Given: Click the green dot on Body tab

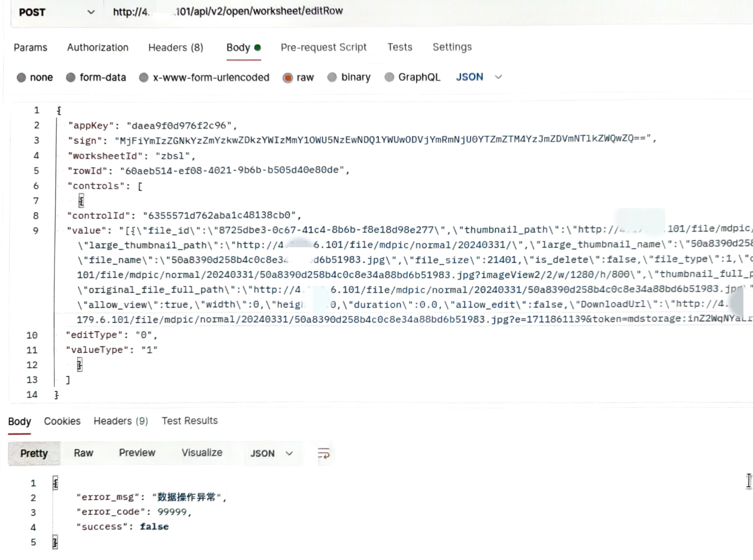Looking at the screenshot, I should click(257, 48).
